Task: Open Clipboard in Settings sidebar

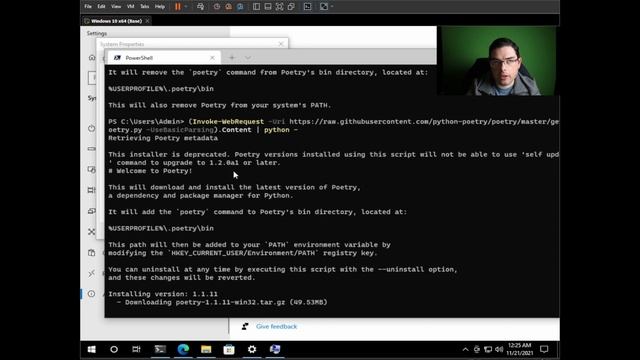Action: click(91, 253)
